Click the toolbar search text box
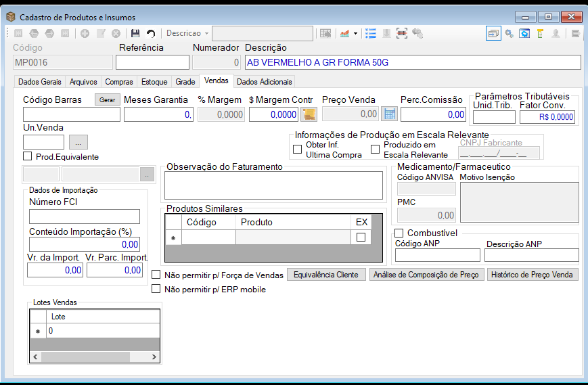 (x=262, y=33)
